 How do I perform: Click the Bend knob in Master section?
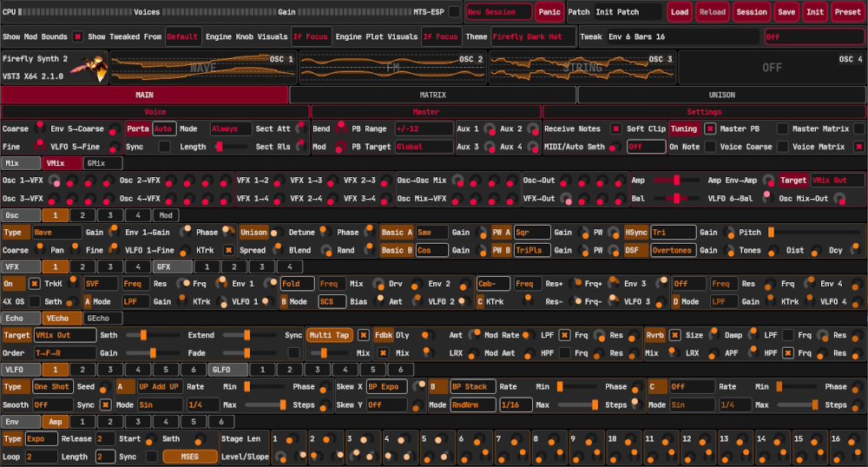click(341, 128)
